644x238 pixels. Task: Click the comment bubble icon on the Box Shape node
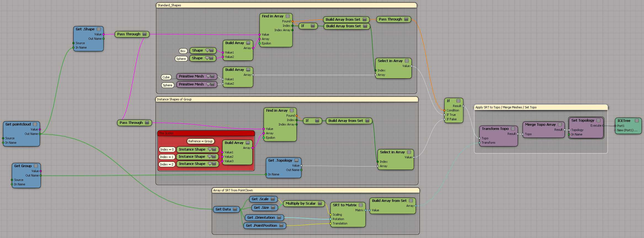pos(207,50)
